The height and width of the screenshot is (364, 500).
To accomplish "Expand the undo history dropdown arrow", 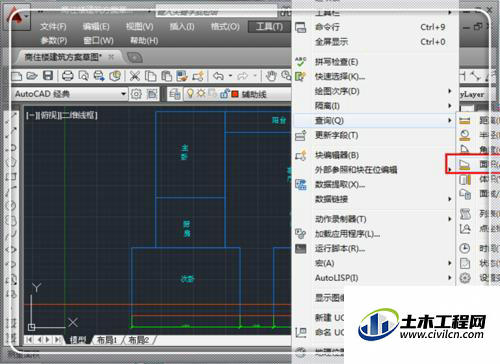I will [x=230, y=76].
